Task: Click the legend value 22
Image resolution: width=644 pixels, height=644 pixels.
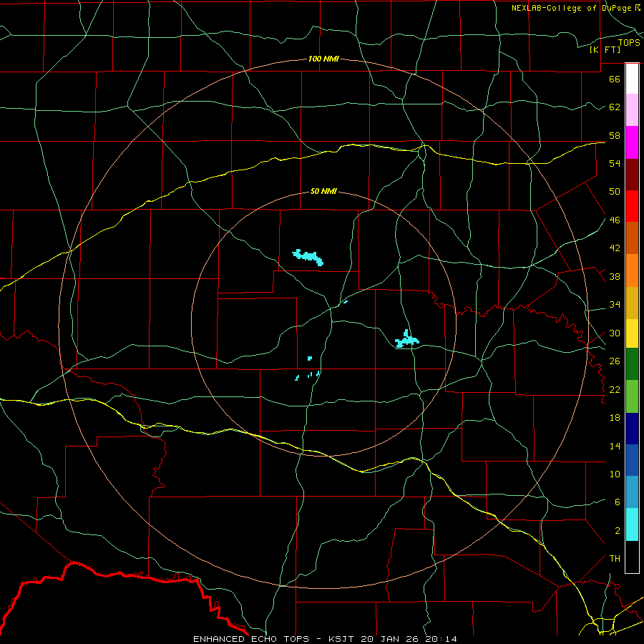Action: pos(615,390)
